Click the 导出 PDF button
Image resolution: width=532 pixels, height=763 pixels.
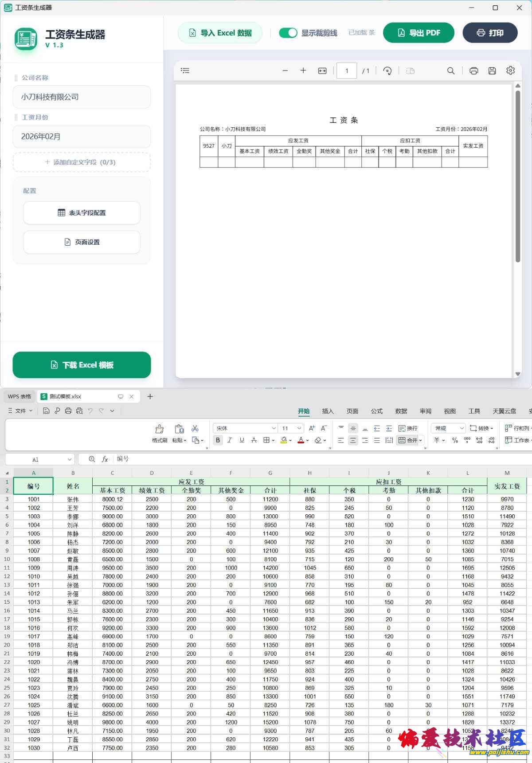tap(419, 33)
